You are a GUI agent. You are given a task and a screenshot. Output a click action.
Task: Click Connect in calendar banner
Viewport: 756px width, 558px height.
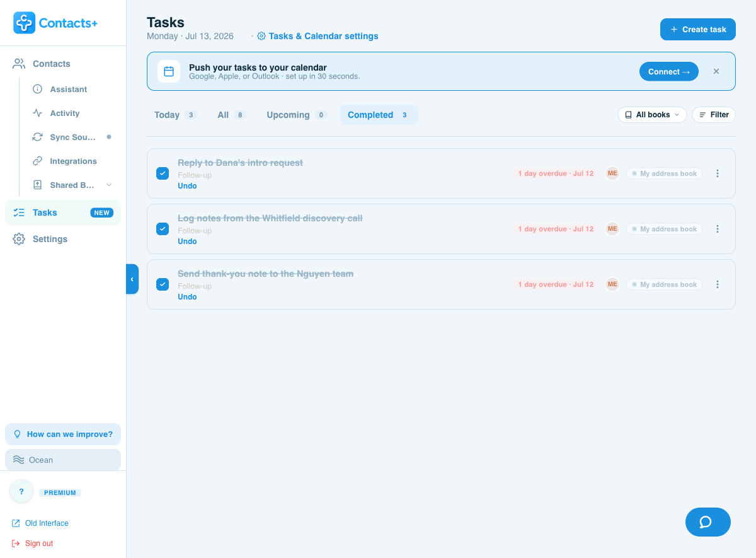click(669, 72)
